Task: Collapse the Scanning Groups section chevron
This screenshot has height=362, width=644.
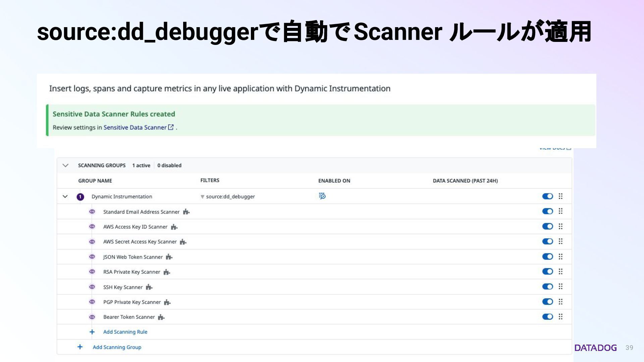Action: point(65,165)
